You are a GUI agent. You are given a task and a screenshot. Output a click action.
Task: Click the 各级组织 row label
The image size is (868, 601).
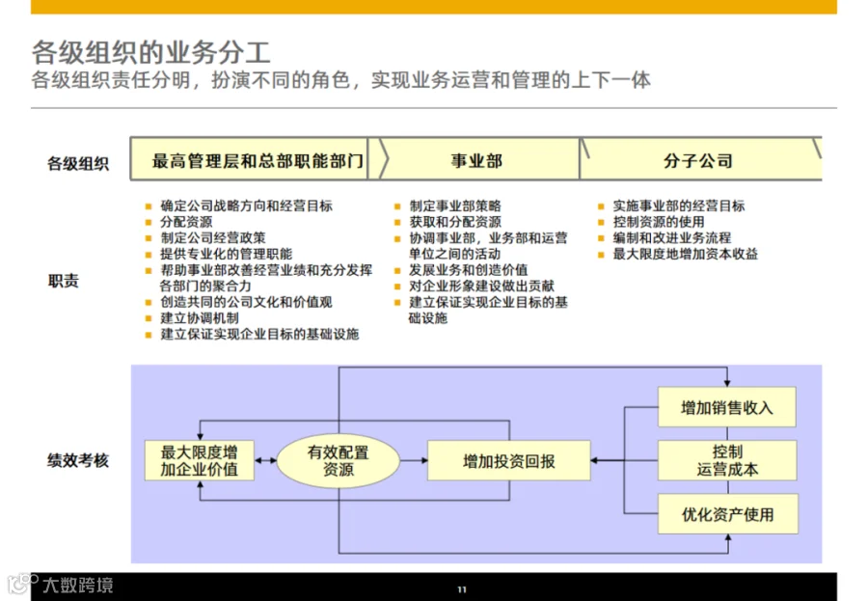click(78, 164)
